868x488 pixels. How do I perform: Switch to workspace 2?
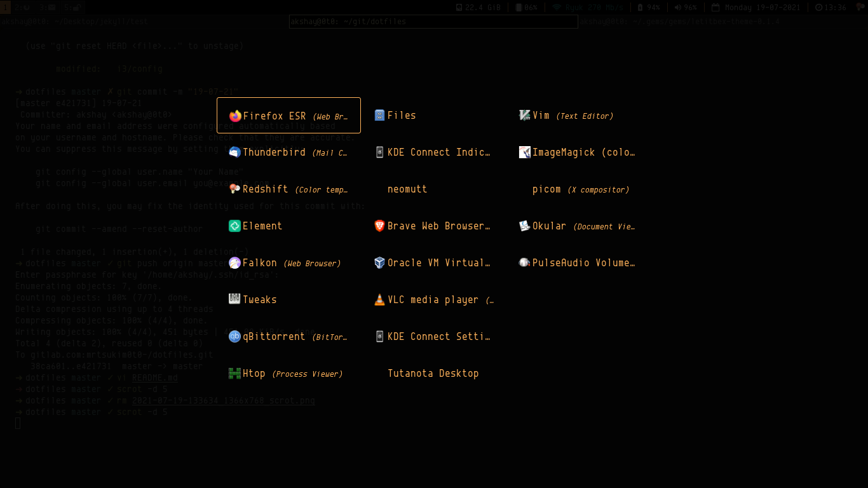[22, 8]
